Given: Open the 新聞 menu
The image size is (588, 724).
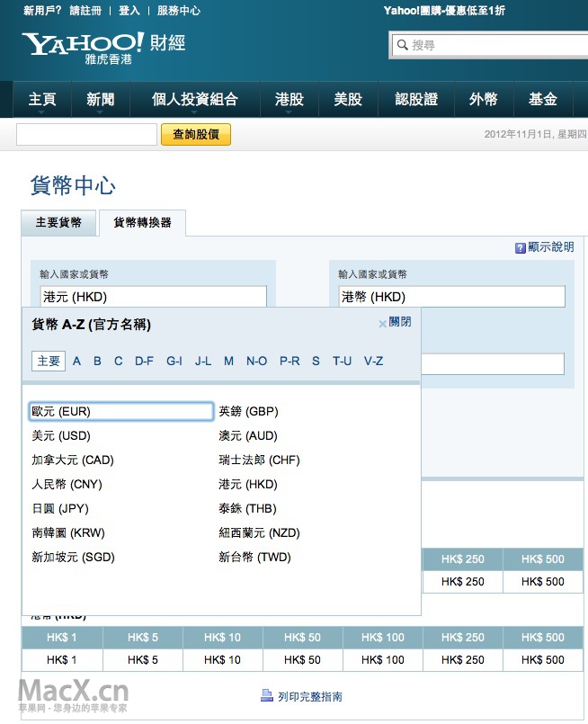Looking at the screenshot, I should pos(100,99).
